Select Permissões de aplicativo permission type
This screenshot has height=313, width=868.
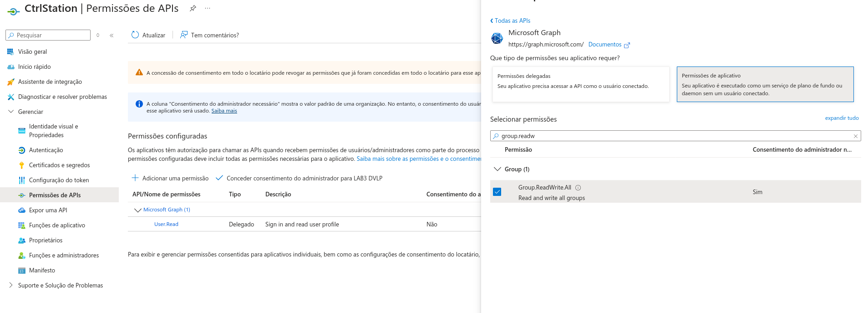pyautogui.click(x=765, y=84)
